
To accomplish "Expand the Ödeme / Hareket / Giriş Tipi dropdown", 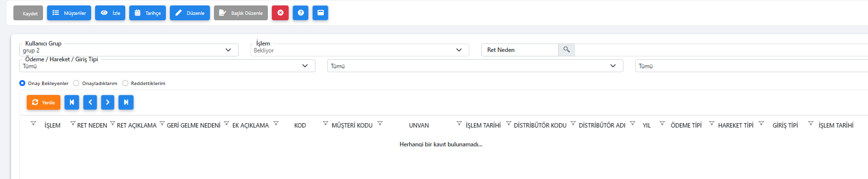I will point(167,66).
